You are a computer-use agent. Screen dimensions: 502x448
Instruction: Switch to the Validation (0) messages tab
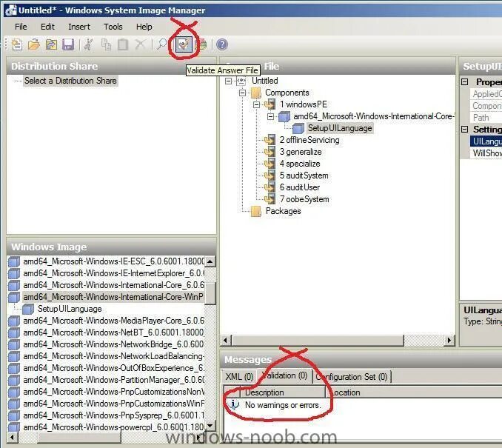tap(284, 375)
